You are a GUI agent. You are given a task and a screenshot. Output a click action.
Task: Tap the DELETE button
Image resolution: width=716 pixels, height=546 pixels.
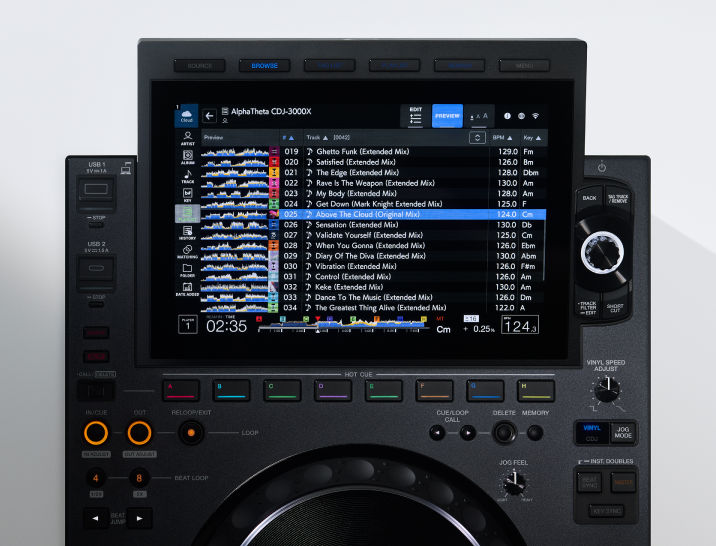pyautogui.click(x=505, y=432)
